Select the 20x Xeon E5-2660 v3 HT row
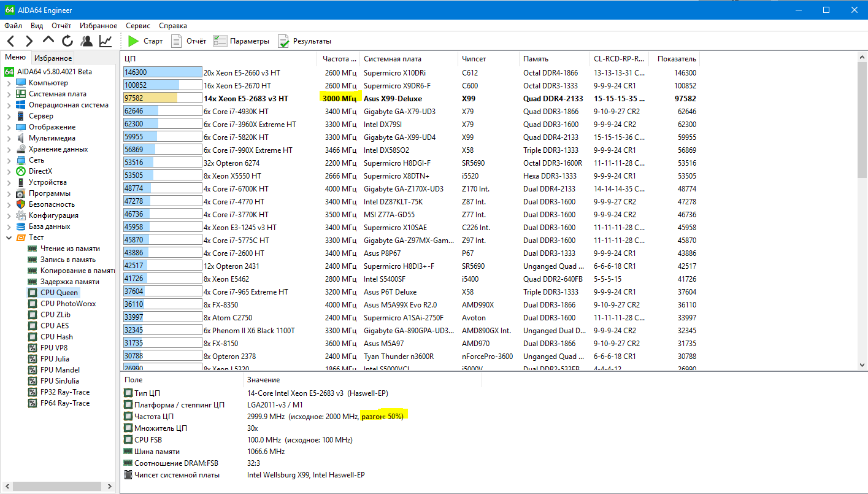 (410, 72)
